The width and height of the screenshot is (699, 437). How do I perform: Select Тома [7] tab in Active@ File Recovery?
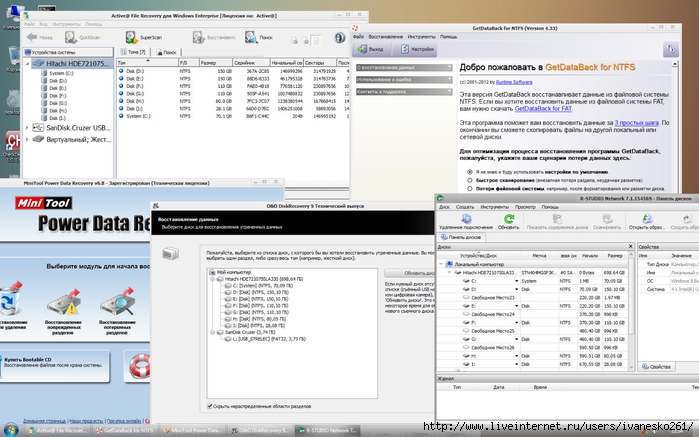(134, 52)
